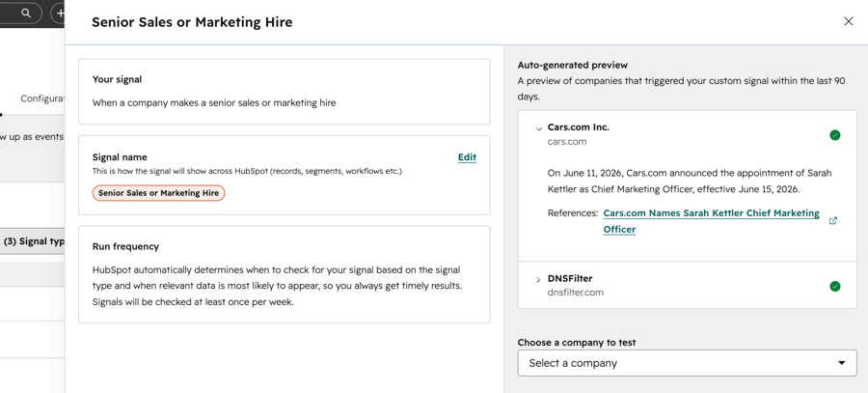Click the Choose a company to test label
The height and width of the screenshot is (393, 868).
(577, 343)
